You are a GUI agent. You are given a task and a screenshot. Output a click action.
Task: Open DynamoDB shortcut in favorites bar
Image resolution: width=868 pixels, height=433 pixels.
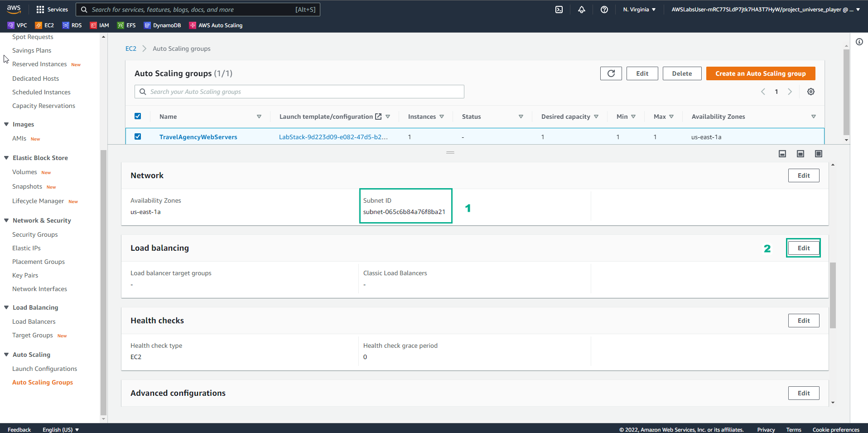(163, 25)
